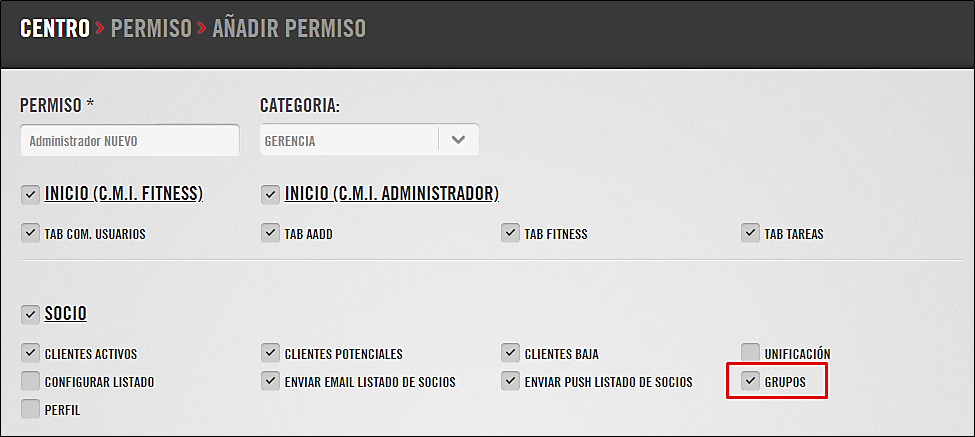This screenshot has width=975, height=437.
Task: Go to PERMISO breadcrumb link
Action: point(151,29)
